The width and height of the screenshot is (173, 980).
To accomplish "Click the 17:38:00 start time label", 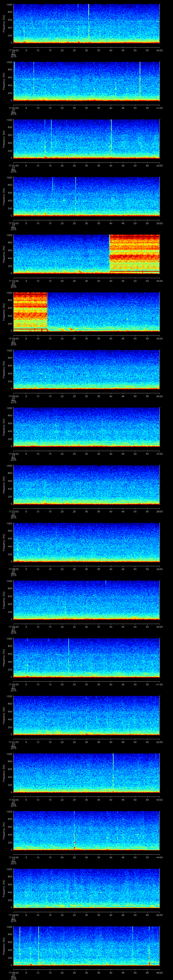I will tap(13, 569).
